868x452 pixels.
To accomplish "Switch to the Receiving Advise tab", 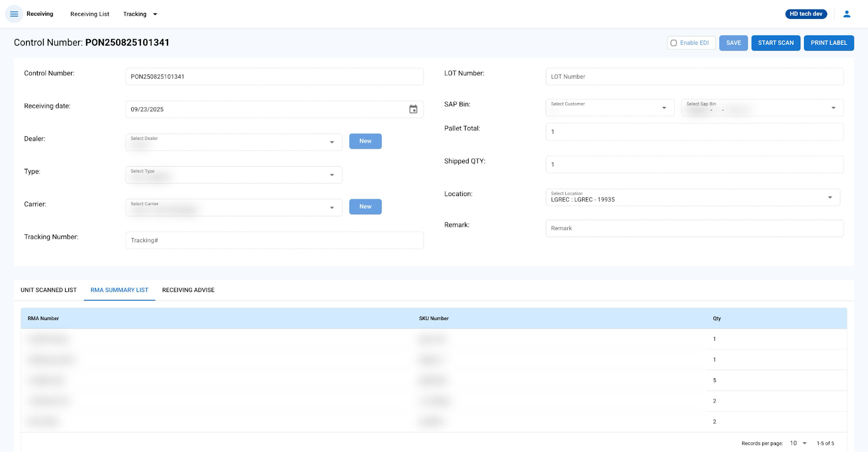I will tap(188, 290).
